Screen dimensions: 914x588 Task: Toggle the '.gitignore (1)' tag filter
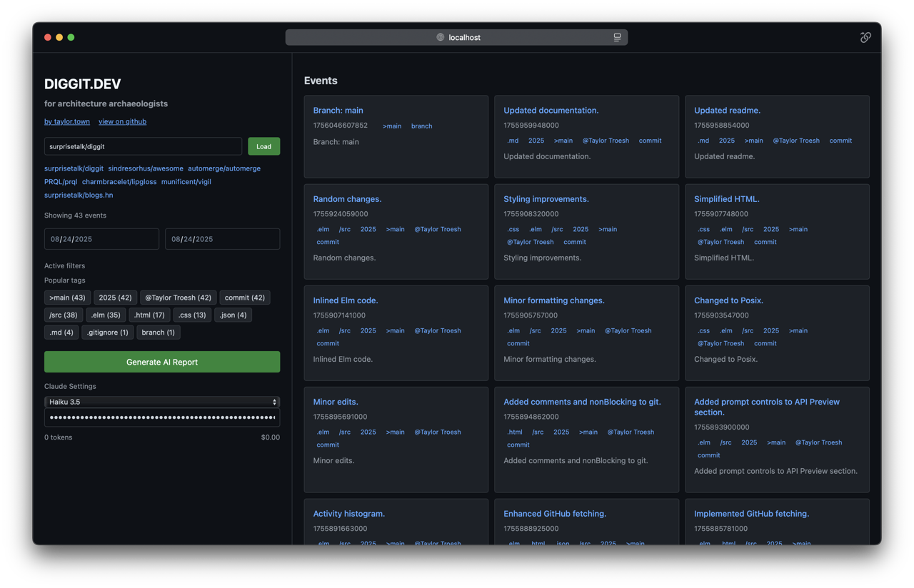click(107, 332)
